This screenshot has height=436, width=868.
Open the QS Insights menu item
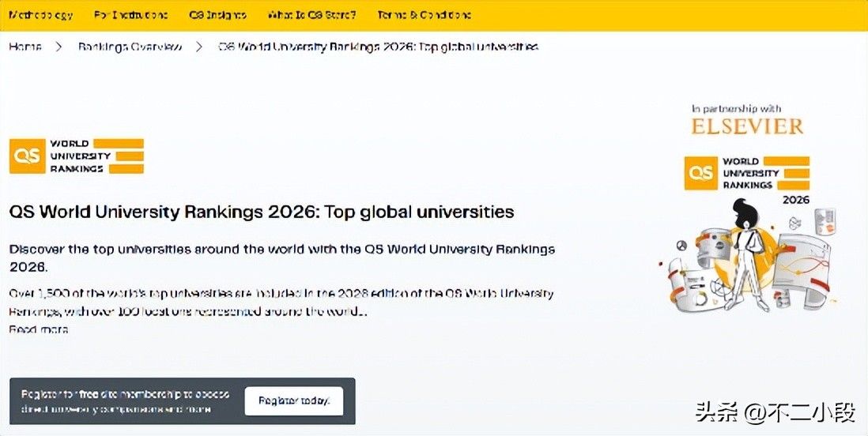(217, 15)
